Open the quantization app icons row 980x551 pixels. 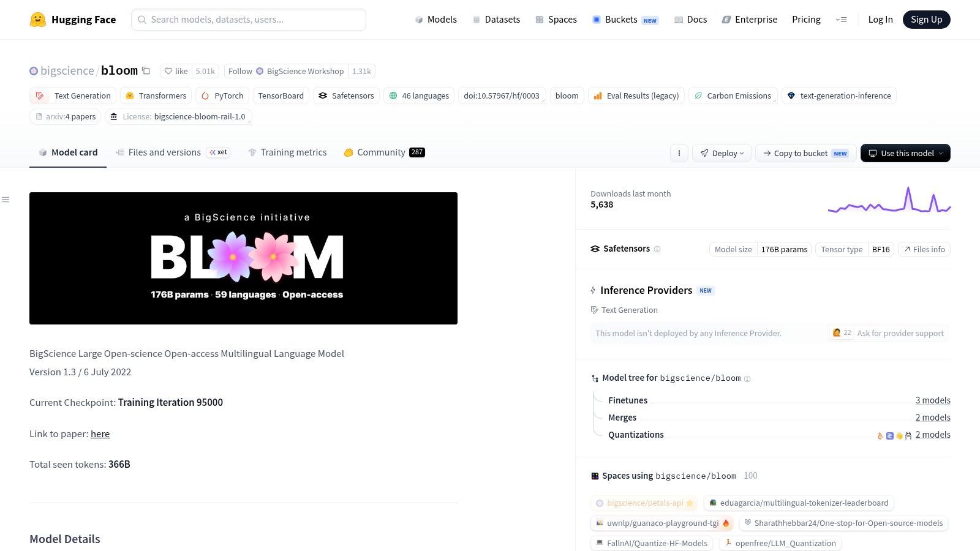click(894, 435)
